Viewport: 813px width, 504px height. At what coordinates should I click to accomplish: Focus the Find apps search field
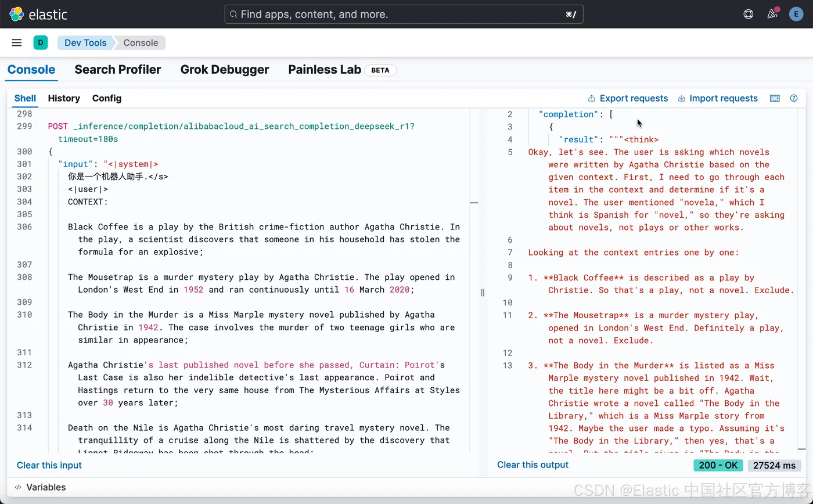coord(404,14)
